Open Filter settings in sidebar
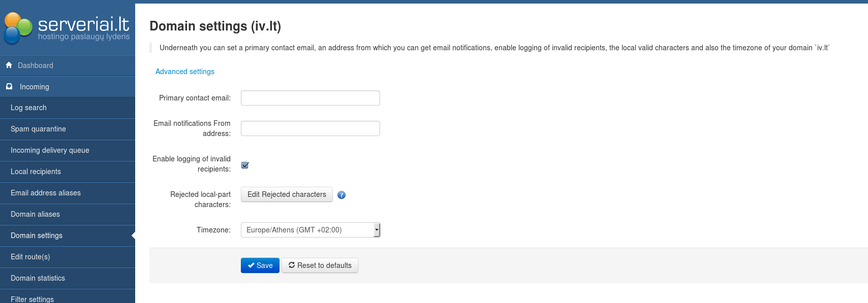Viewport: 868px width, 303px height. click(x=32, y=299)
